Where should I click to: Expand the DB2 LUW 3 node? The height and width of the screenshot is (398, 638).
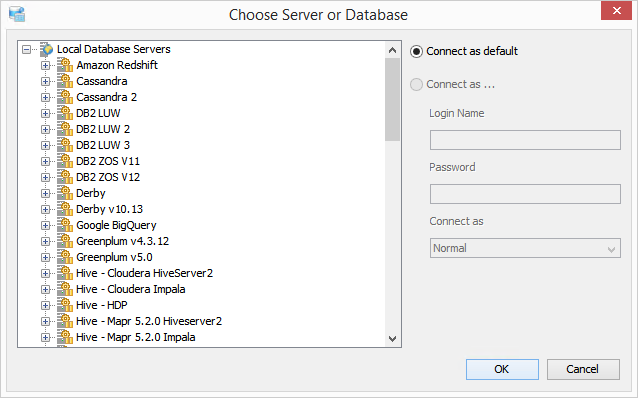[45, 145]
